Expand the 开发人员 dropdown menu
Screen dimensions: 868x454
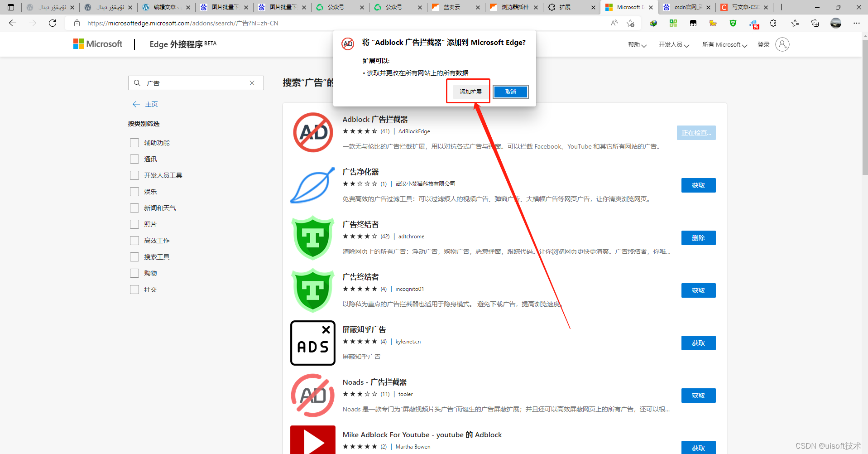pyautogui.click(x=674, y=44)
